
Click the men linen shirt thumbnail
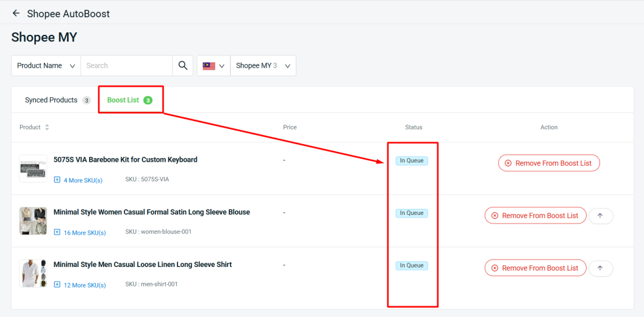[x=33, y=273]
